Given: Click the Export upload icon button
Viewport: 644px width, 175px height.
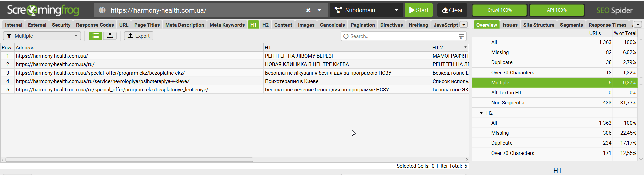Looking at the screenshot, I should (139, 36).
